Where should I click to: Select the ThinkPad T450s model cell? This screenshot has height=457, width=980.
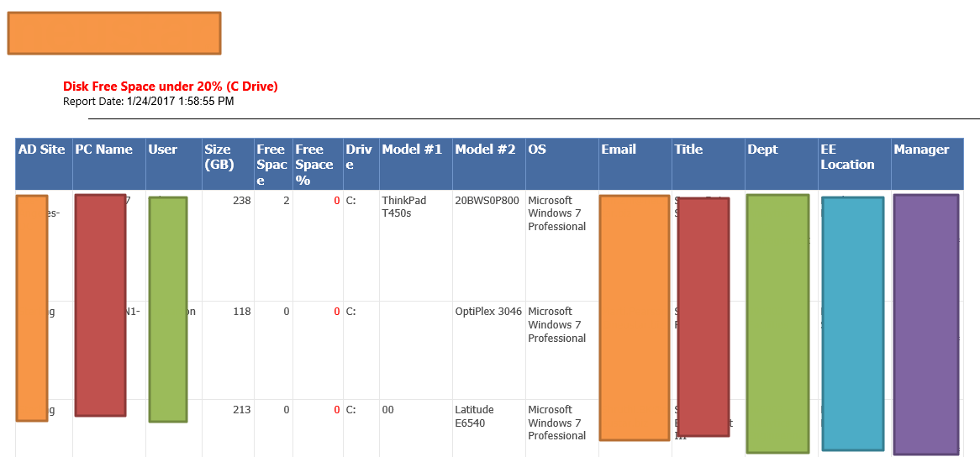coord(404,207)
